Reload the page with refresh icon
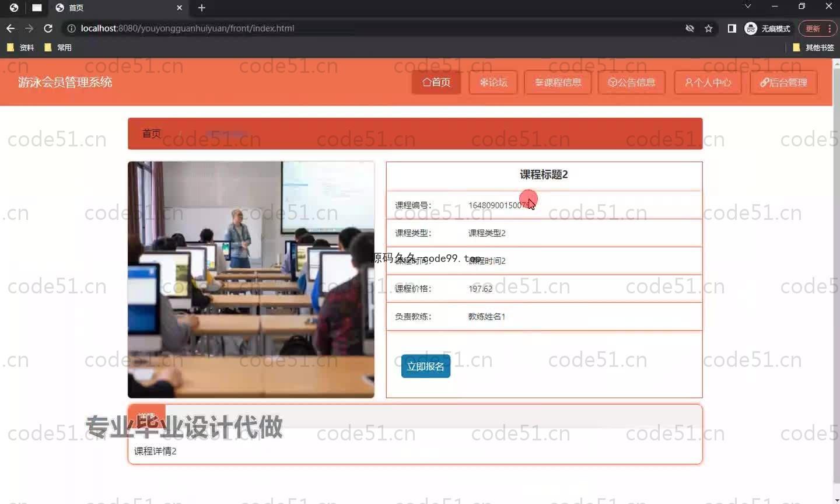This screenshot has width=840, height=504. [48, 28]
